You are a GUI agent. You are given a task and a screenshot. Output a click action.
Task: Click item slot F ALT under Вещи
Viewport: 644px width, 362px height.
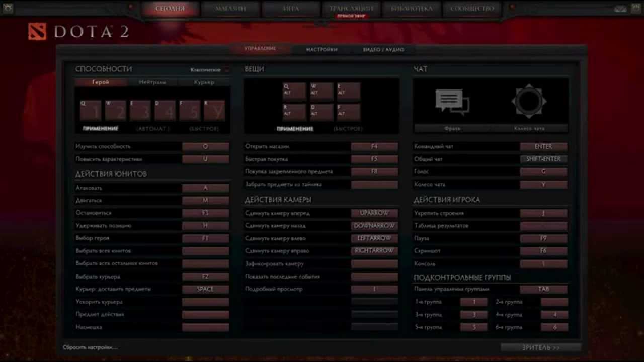click(x=349, y=112)
